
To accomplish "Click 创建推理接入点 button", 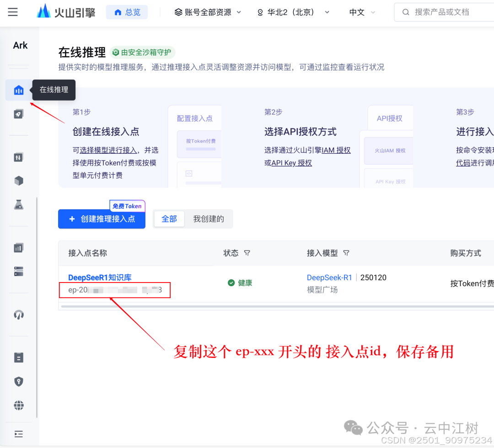I will point(102,219).
